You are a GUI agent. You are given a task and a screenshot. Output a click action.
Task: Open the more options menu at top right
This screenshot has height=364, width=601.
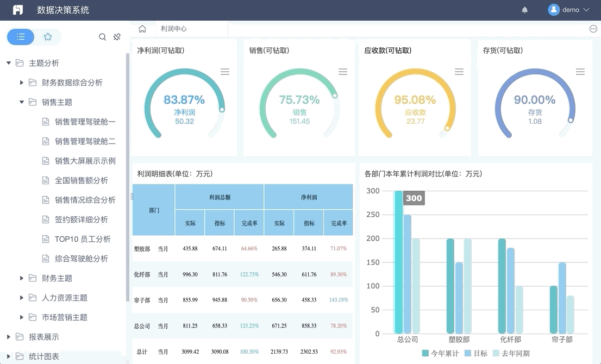pos(593,29)
